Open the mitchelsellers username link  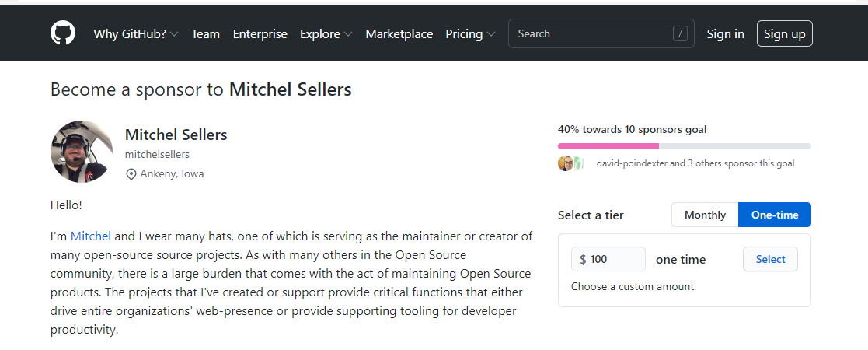click(x=157, y=155)
